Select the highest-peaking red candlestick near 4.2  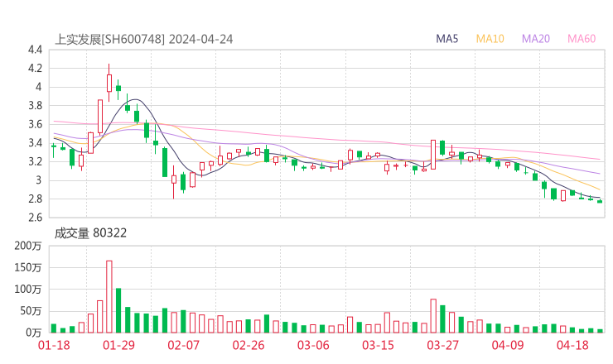[x=109, y=83]
